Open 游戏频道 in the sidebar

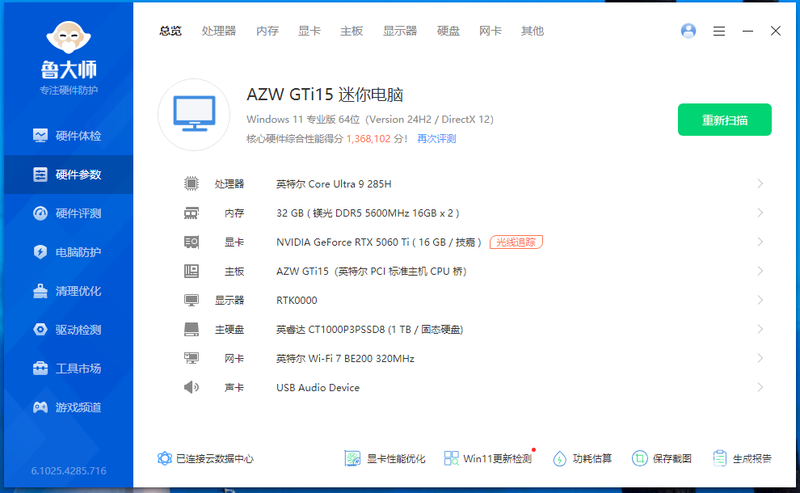click(67, 407)
